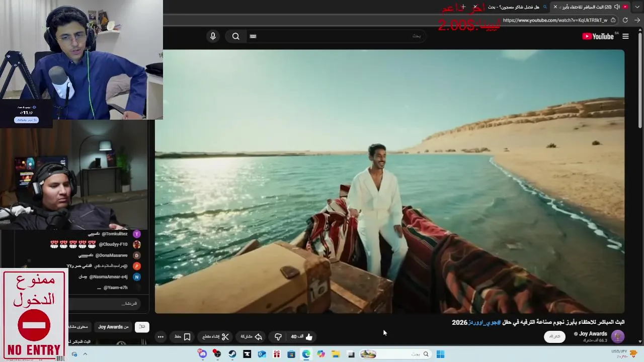The height and width of the screenshot is (362, 644).
Task: Click the @Cloudyy-F10 chat avatar
Action: [137, 244]
